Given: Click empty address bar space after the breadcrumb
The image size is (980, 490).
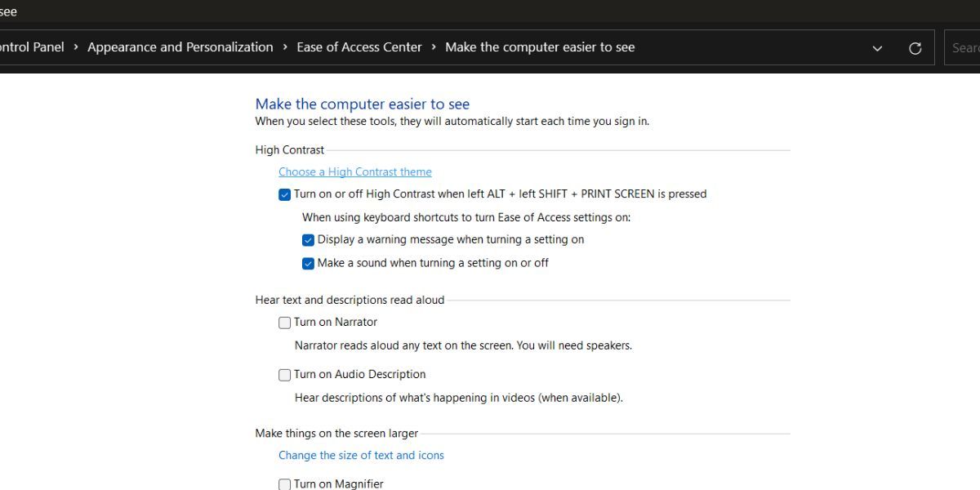Looking at the screenshot, I should [751, 47].
